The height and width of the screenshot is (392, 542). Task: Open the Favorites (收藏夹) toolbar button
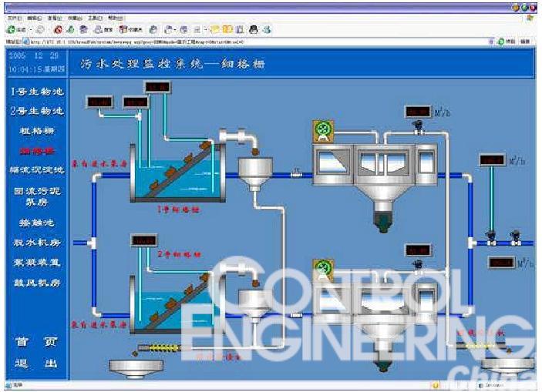tap(130, 30)
